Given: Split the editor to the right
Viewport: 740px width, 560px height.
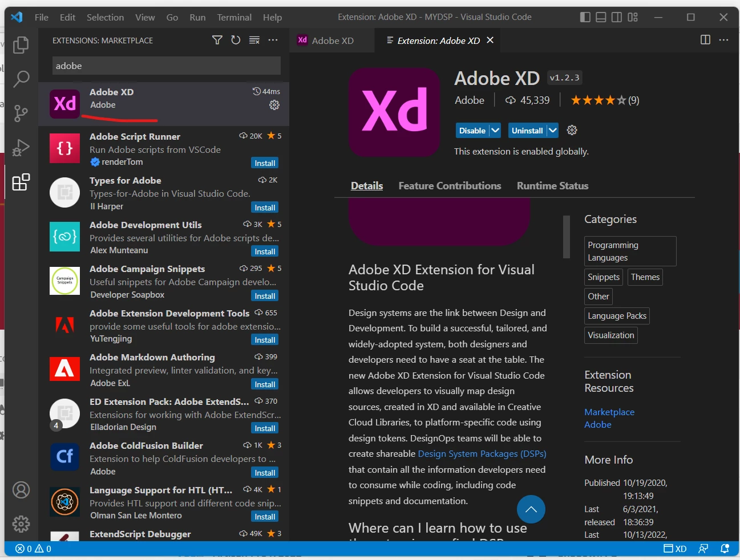Looking at the screenshot, I should click(x=705, y=40).
